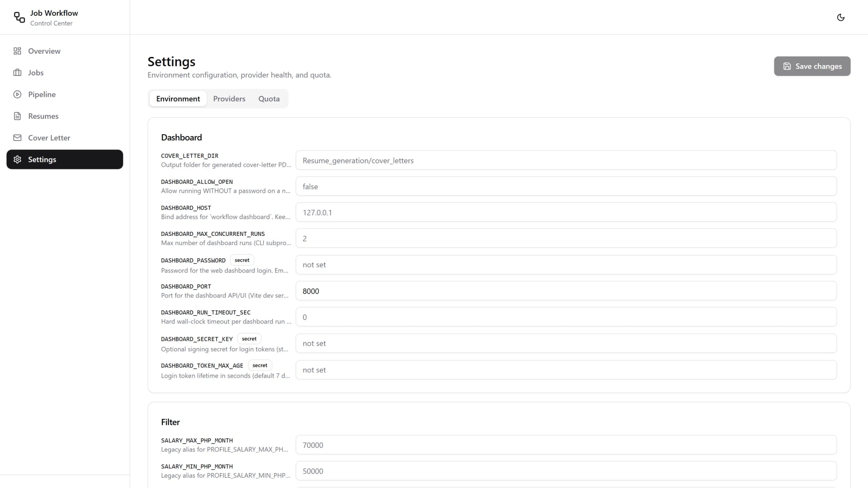Image resolution: width=868 pixels, height=488 pixels.
Task: Click the Jobs briefcase icon
Action: pos(17,73)
